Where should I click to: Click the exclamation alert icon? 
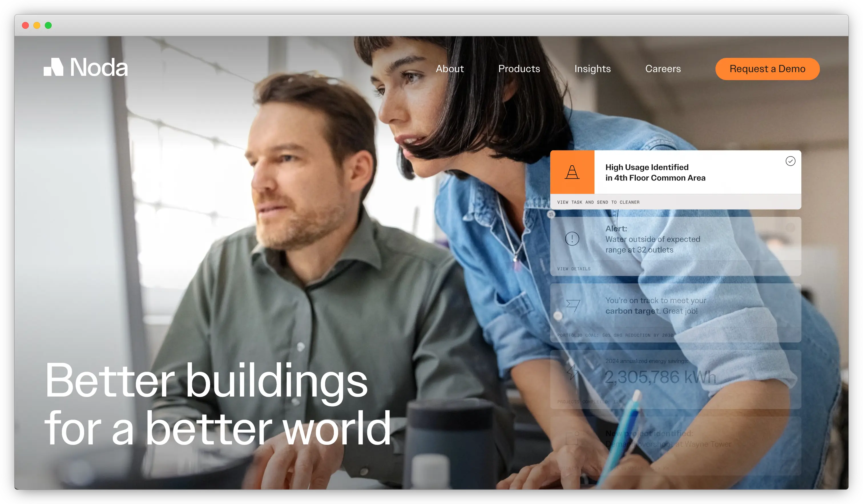[572, 239]
